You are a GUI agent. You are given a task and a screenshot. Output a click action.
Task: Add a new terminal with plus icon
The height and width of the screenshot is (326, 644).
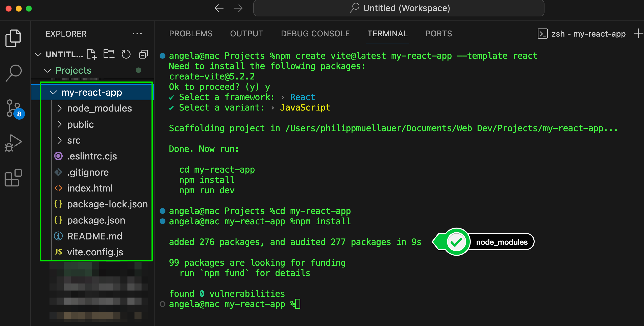pyautogui.click(x=638, y=34)
